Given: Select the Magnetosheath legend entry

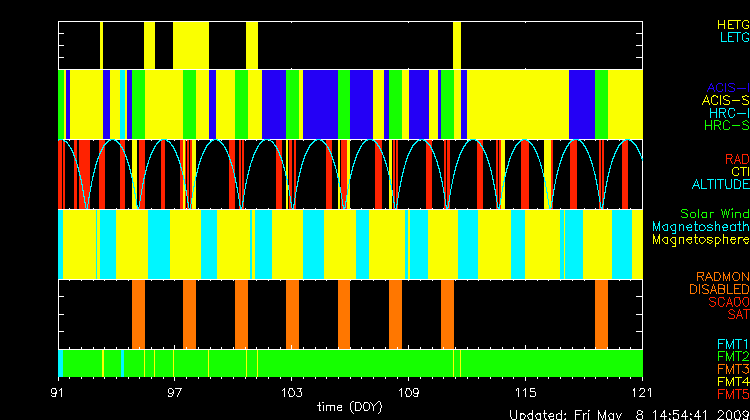Looking at the screenshot, I should [700, 227].
